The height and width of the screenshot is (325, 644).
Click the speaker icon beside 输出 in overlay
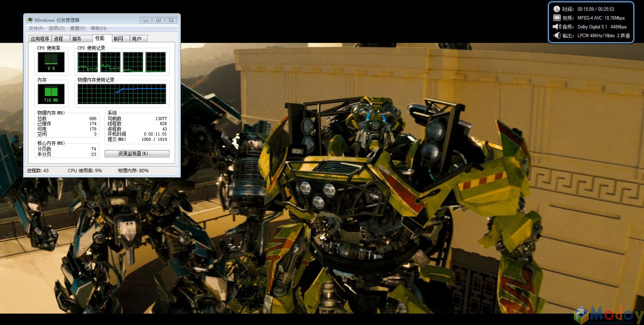point(557,35)
